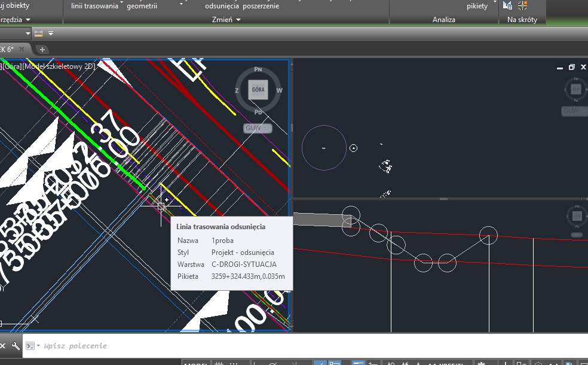Click the PN direction on the ViewCube compass
This screenshot has width=588, height=365.
tap(258, 69)
